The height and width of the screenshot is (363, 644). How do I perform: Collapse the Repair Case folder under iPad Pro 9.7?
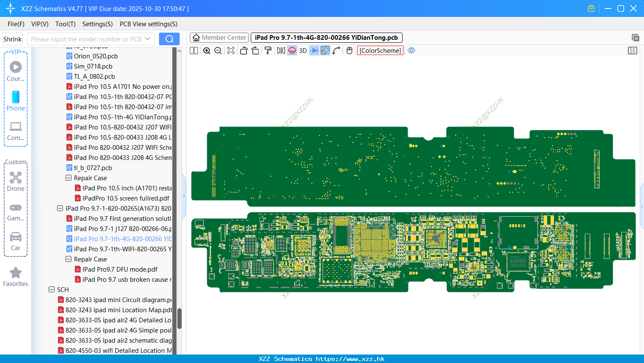click(x=69, y=259)
